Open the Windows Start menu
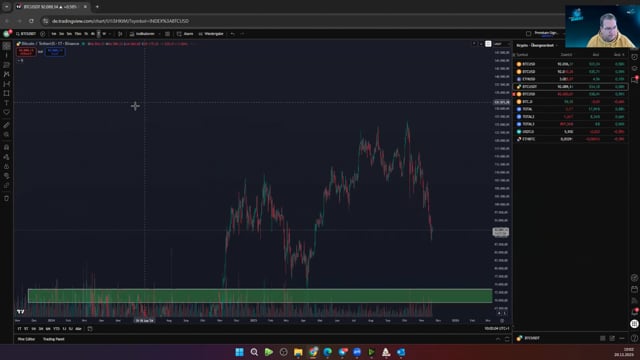 [x=240, y=352]
